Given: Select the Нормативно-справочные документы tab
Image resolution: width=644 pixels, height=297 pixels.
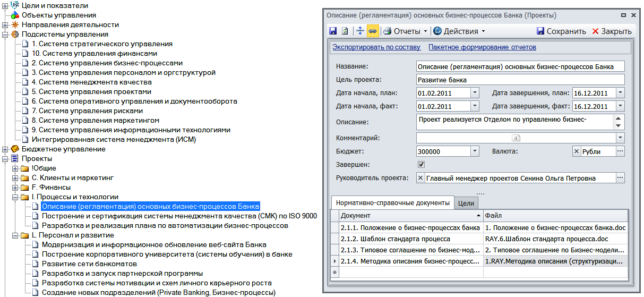Looking at the screenshot, I should (392, 202).
